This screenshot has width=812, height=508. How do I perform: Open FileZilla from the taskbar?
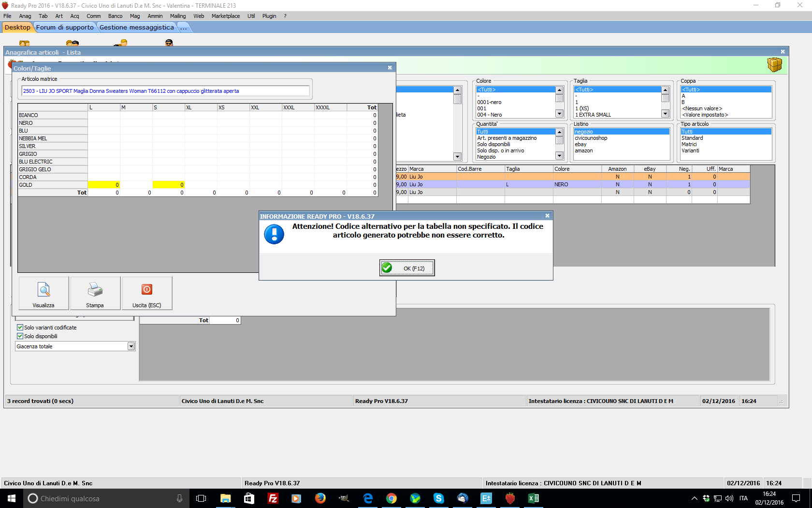pos(273,498)
